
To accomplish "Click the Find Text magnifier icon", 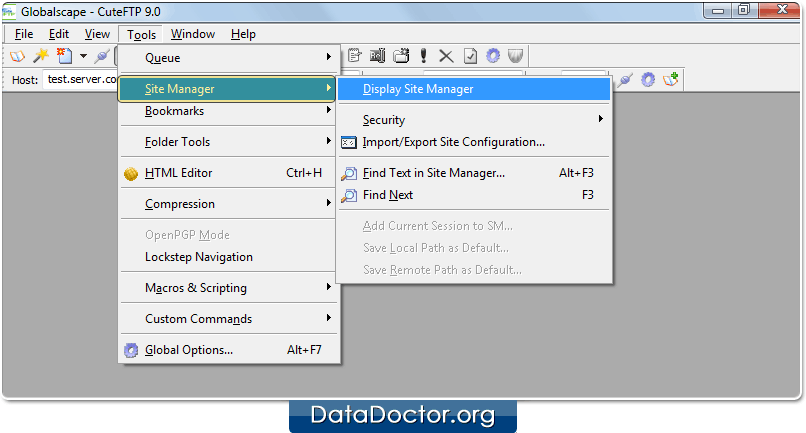I will point(349,174).
